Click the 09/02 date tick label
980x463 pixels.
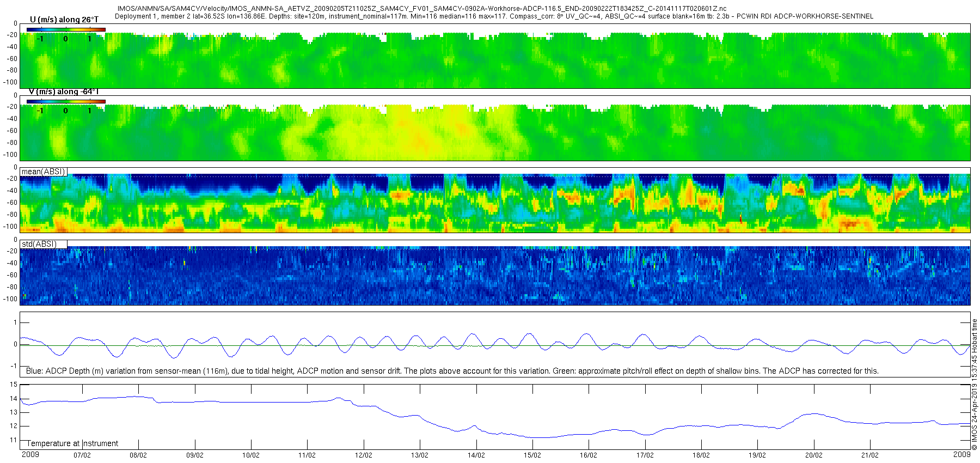point(195,455)
